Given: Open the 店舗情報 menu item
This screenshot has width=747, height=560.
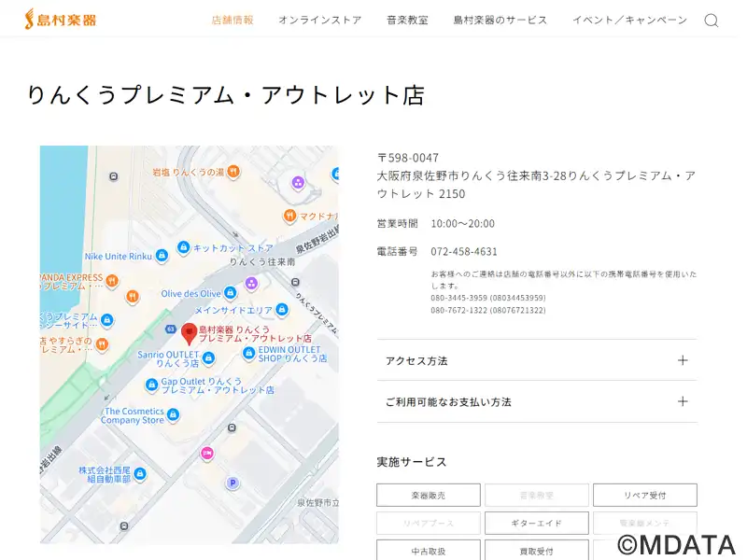Looking at the screenshot, I should (233, 21).
